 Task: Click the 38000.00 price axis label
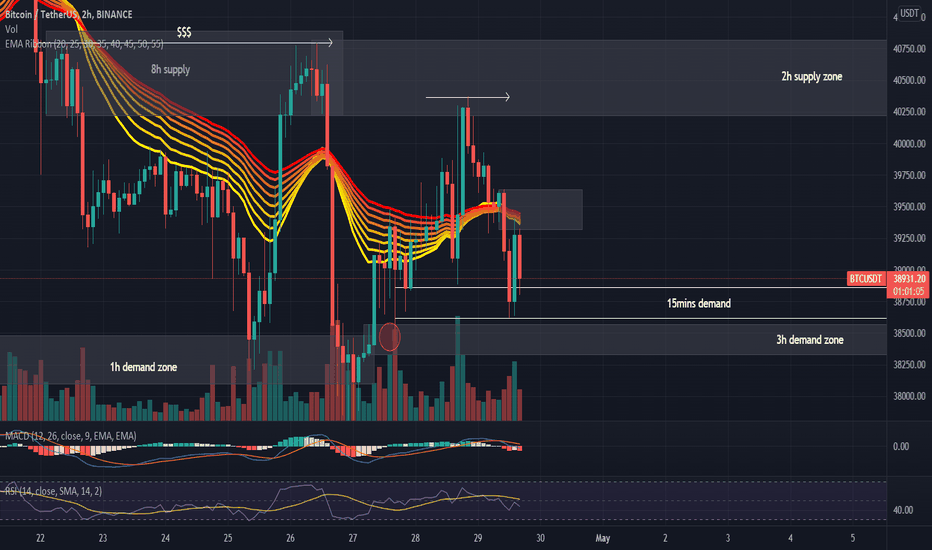pyautogui.click(x=909, y=396)
